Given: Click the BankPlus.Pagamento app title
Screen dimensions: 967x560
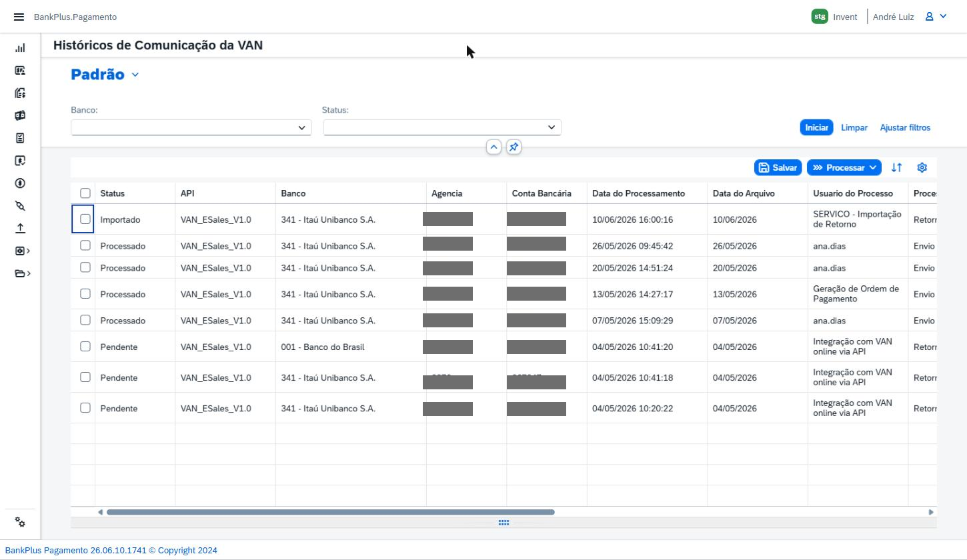Looking at the screenshot, I should [75, 17].
